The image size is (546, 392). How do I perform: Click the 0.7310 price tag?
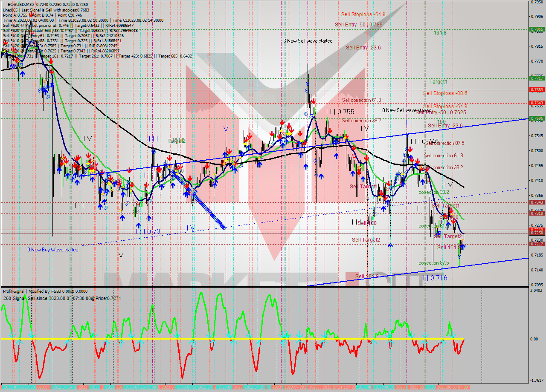point(537,213)
